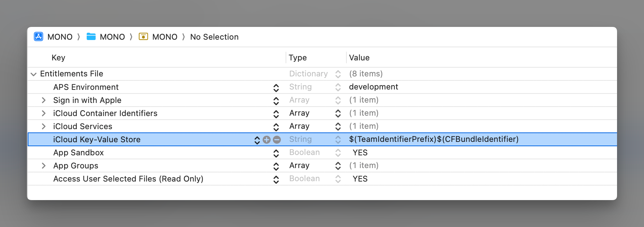
Task: Click the Key column header
Action: point(58,57)
